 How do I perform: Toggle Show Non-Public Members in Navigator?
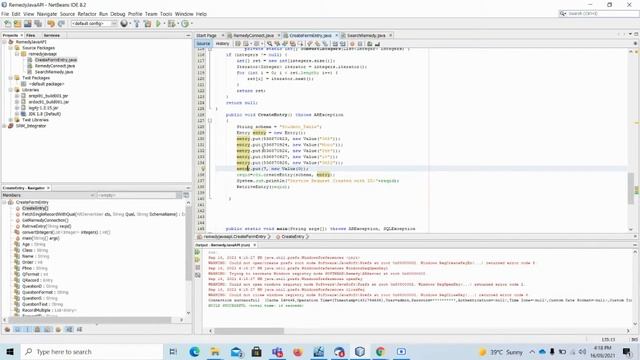coord(38,329)
